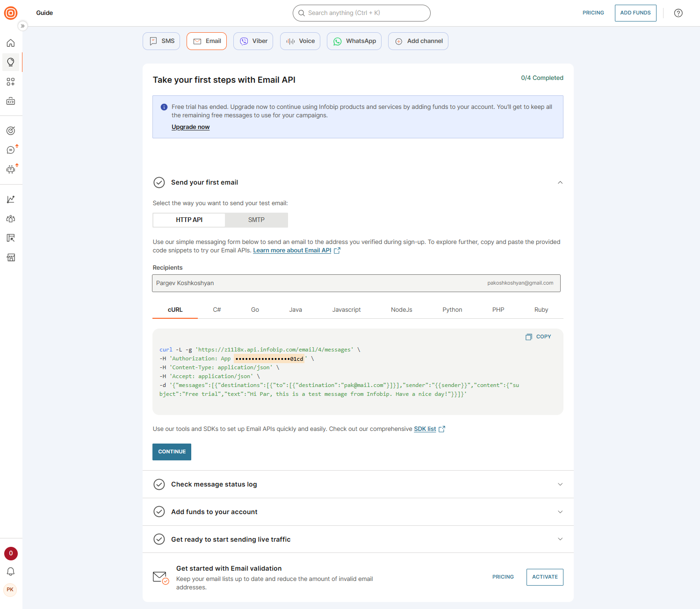Screen dimensions: 700x609
Task: Expand the Add funds to your account section
Action: pyautogui.click(x=560, y=511)
